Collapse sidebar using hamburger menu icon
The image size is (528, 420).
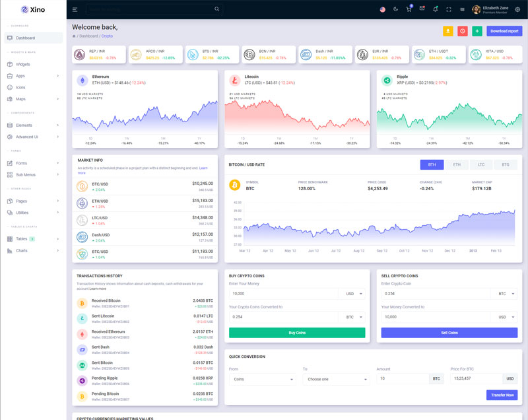(x=75, y=9)
